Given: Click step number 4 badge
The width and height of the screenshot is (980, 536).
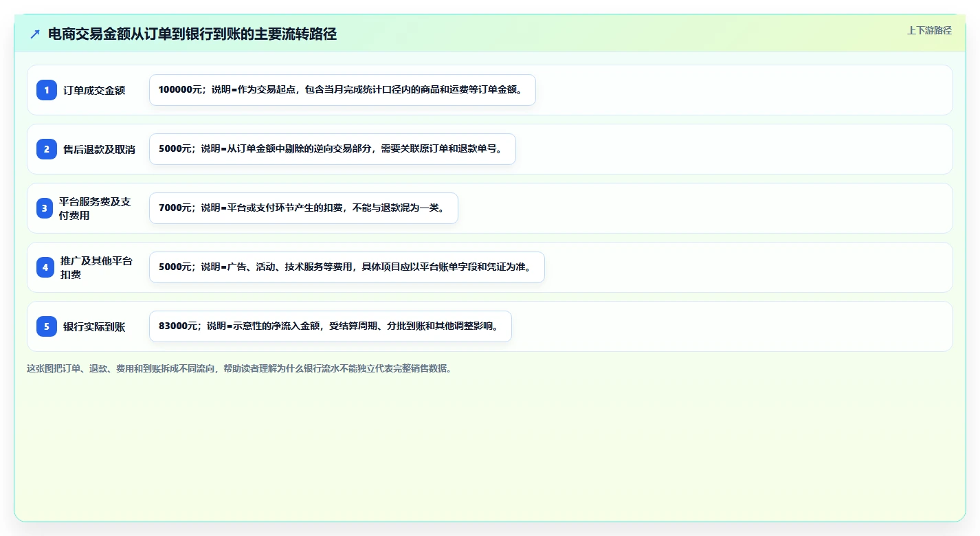Looking at the screenshot, I should [45, 267].
